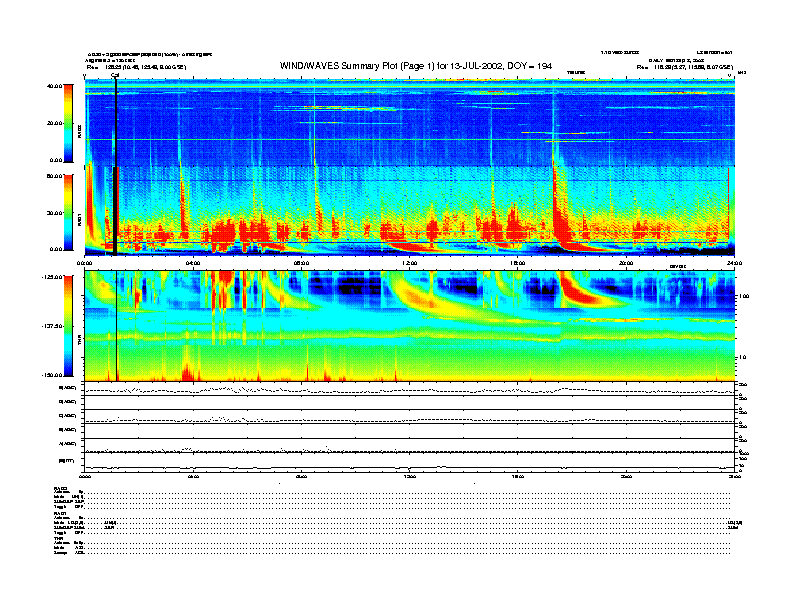Image resolution: width=792 pixels, height=612 pixels.
Task: Click the 100 frequency label right of TNR panel
Action: (744, 296)
